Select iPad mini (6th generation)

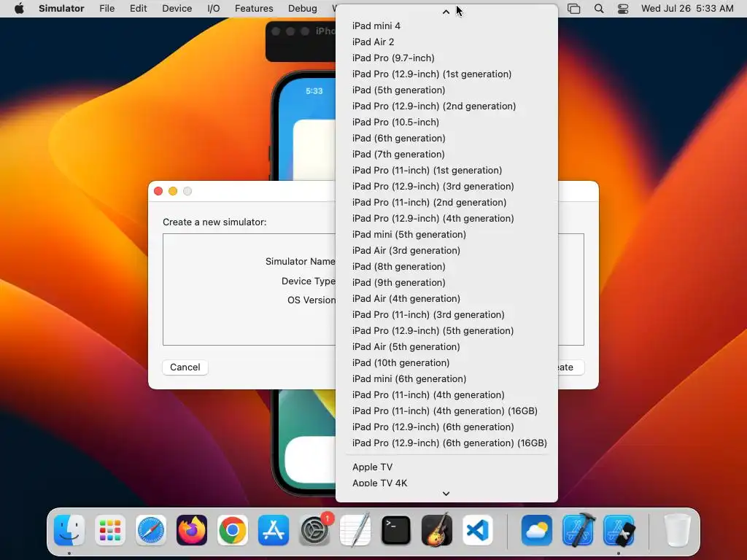447,379
